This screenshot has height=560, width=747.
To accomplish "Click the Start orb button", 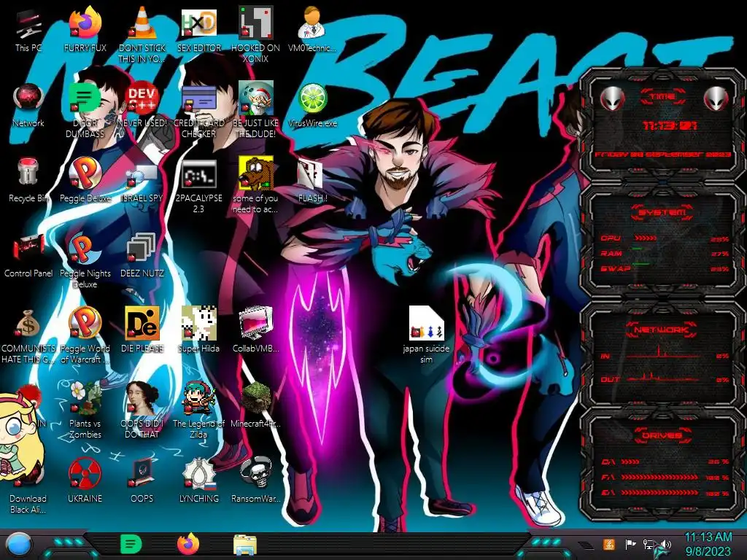I will 18,545.
